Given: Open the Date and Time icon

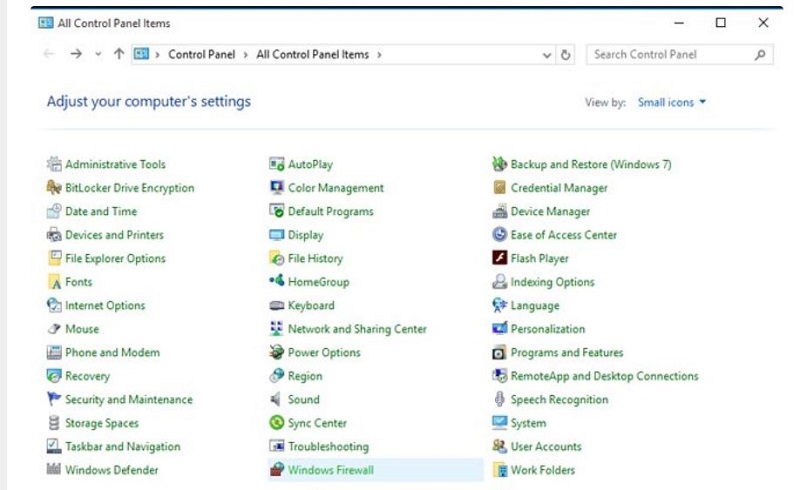Looking at the screenshot, I should (x=54, y=211).
